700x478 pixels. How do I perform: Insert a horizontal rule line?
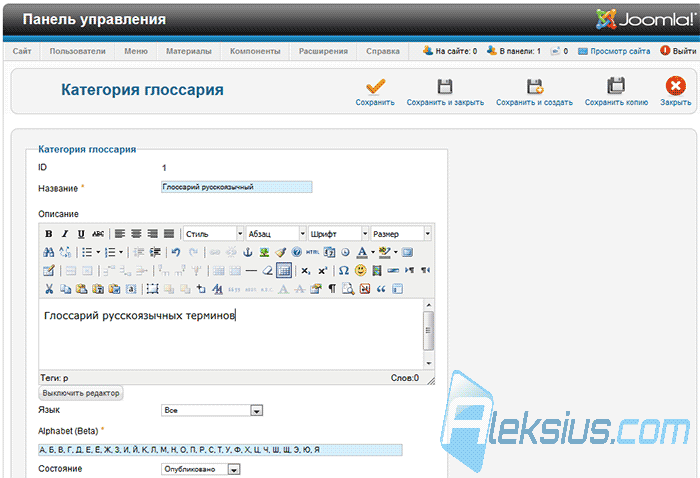tap(251, 270)
